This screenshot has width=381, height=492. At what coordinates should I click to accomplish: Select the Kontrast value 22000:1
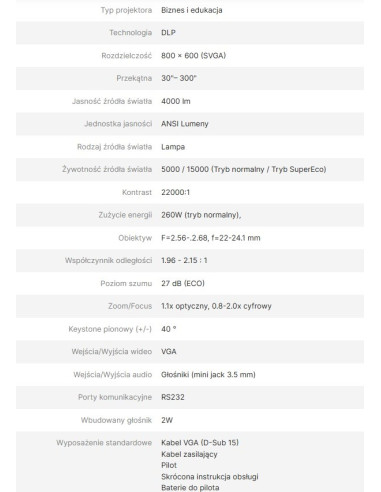coord(175,192)
